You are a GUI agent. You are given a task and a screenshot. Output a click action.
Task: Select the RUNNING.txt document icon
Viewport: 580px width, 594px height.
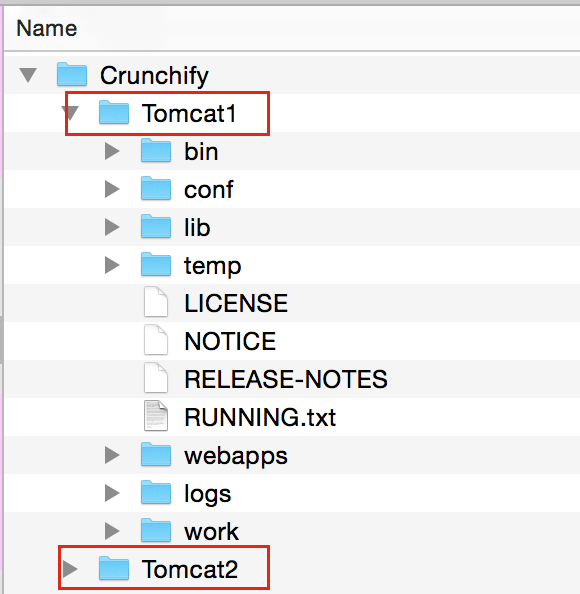tap(156, 416)
